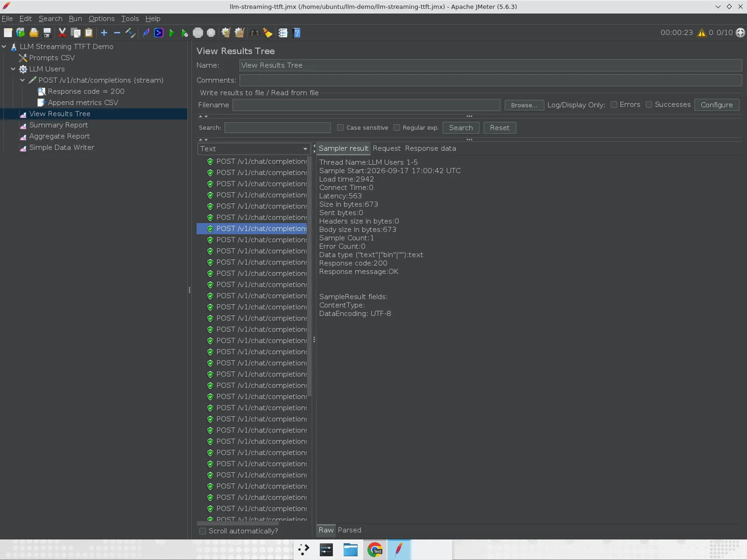Open the Text renderer dropdown
The width and height of the screenshot is (747, 560).
pos(254,149)
